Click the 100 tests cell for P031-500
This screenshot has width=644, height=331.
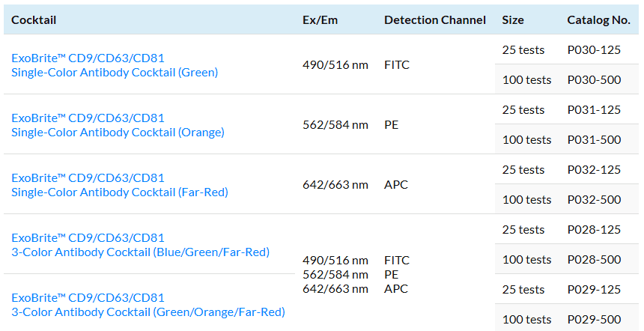(x=527, y=139)
